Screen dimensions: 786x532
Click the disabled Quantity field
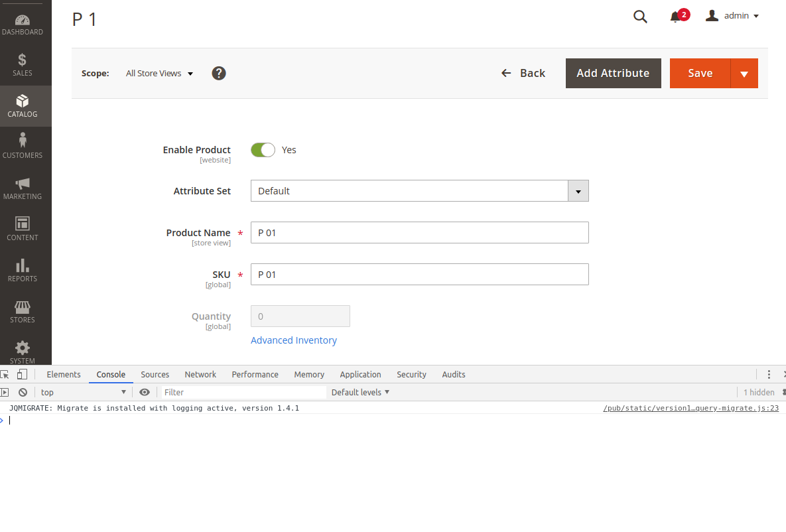(300, 316)
